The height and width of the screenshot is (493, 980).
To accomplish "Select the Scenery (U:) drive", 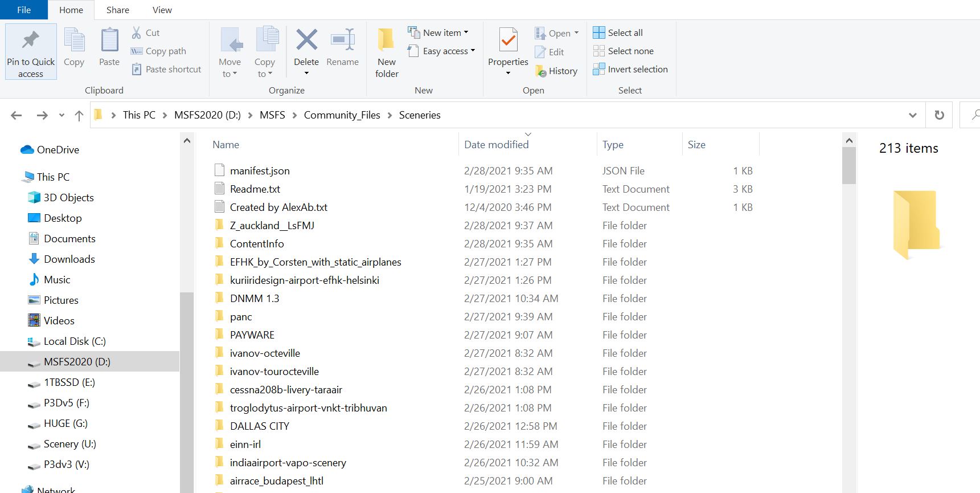I will [62, 443].
